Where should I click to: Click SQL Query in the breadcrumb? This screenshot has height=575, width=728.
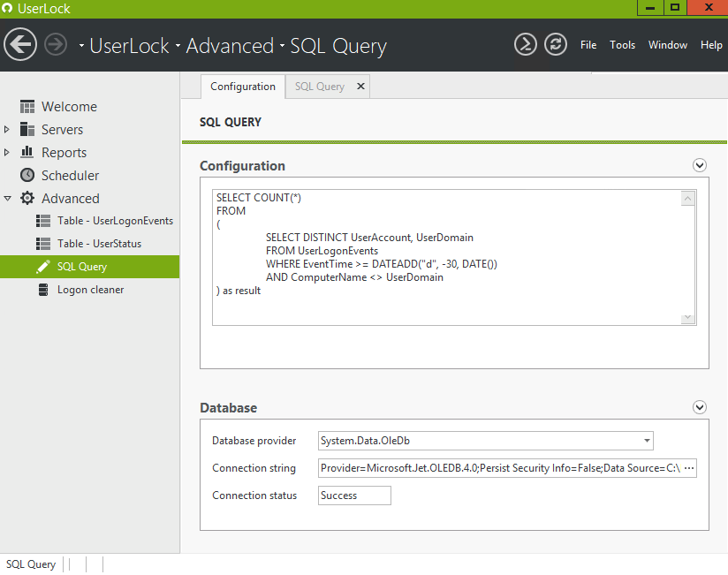pyautogui.click(x=338, y=46)
